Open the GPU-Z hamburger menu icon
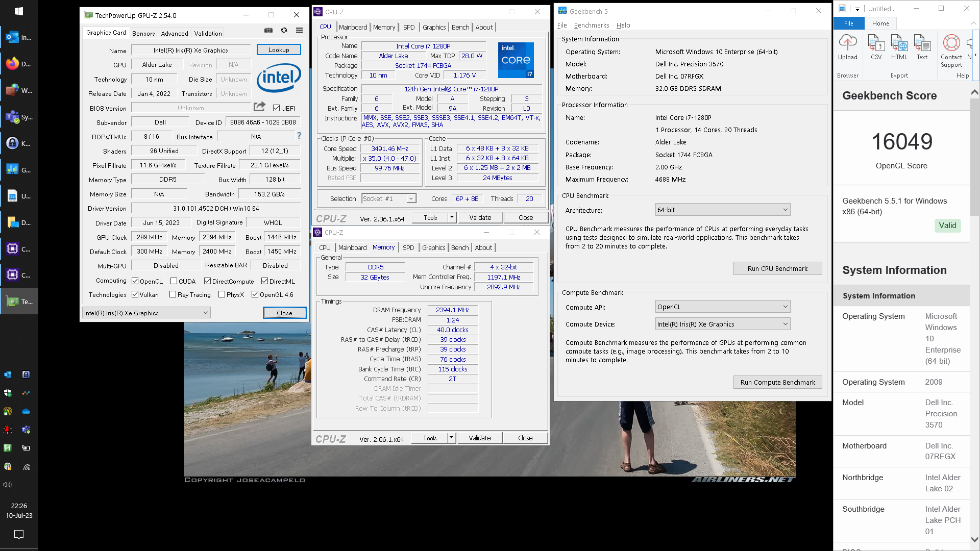 click(300, 30)
